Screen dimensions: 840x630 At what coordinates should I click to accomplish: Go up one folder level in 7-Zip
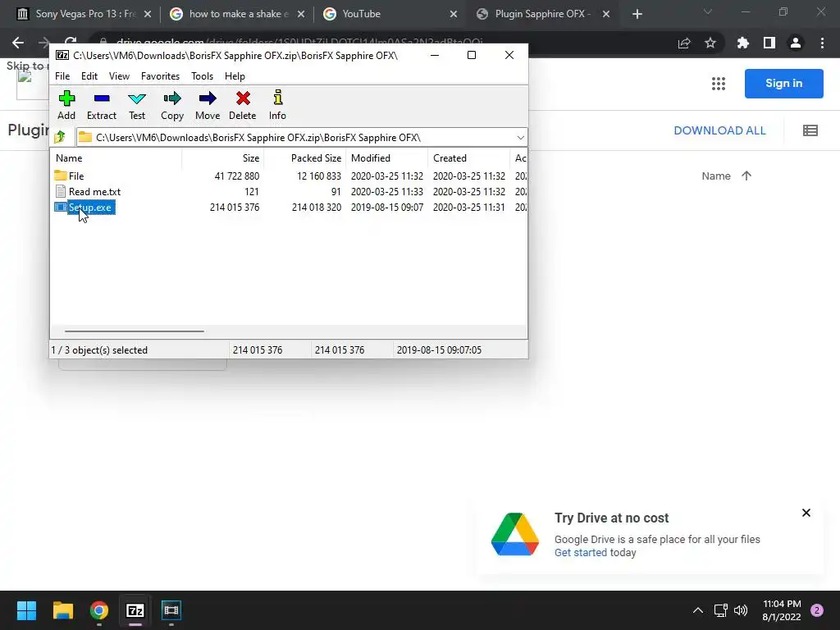tap(60, 137)
